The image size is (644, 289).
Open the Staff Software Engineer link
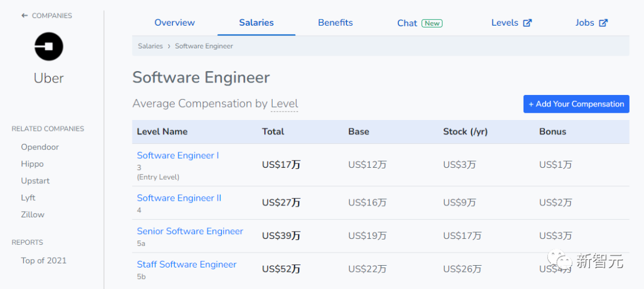(187, 265)
